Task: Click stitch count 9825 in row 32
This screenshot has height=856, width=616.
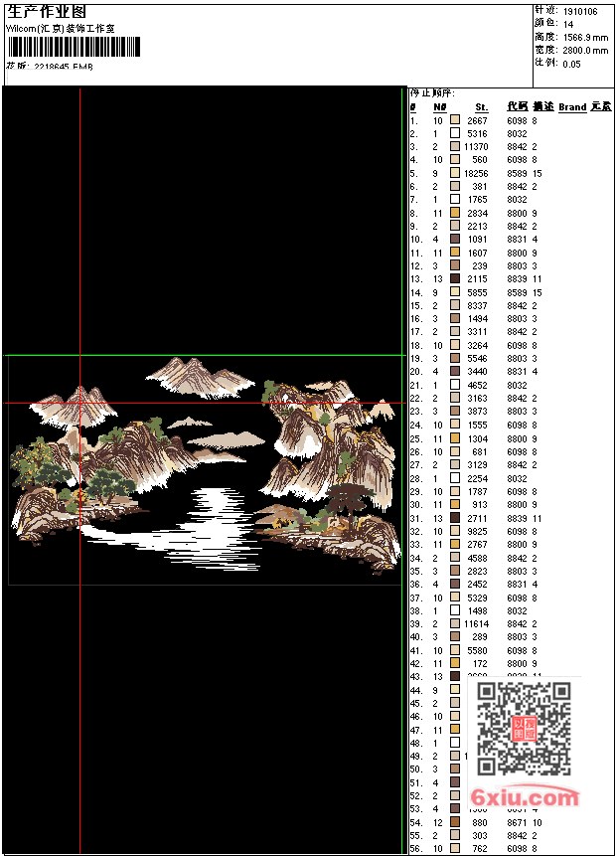Action: coord(477,531)
